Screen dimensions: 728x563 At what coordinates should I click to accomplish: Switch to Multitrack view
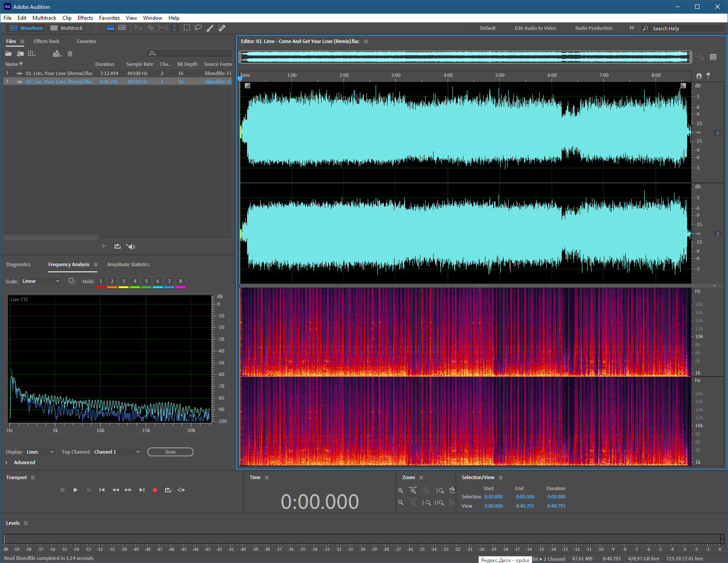click(x=66, y=28)
